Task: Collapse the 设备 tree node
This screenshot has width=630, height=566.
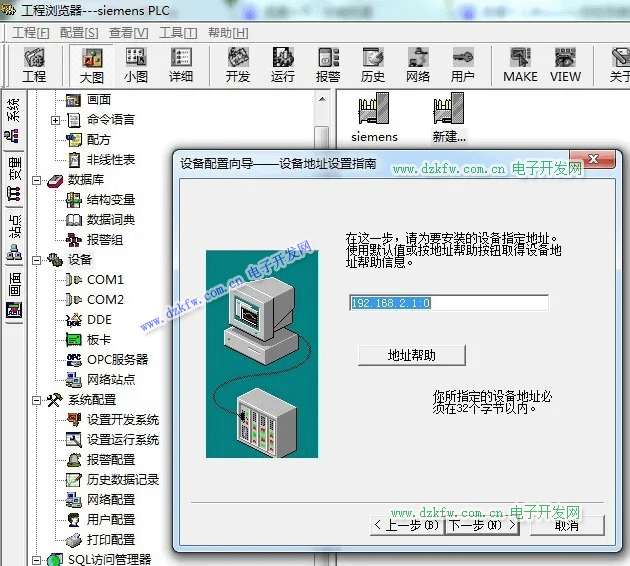Action: (x=37, y=260)
